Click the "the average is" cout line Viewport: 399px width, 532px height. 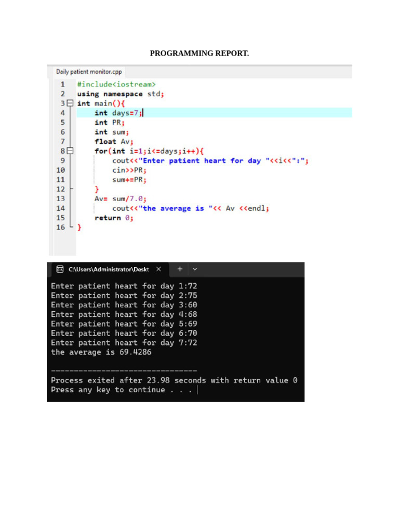pyautogui.click(x=191, y=208)
